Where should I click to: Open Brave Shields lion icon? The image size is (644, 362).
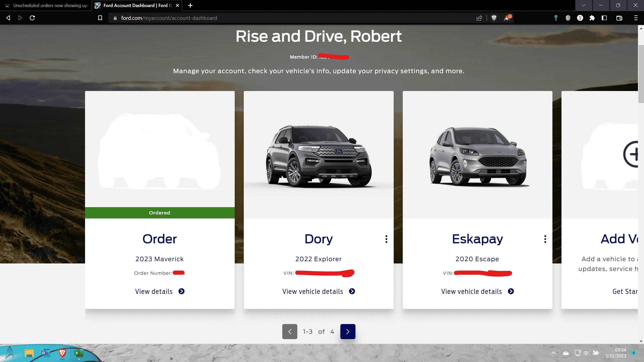coord(494,18)
